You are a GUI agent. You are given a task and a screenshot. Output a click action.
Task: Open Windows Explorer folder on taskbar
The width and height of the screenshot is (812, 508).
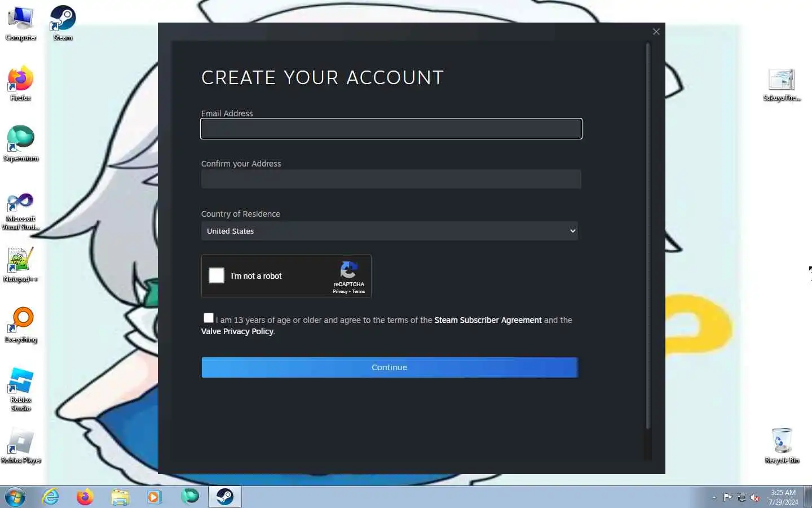click(120, 497)
